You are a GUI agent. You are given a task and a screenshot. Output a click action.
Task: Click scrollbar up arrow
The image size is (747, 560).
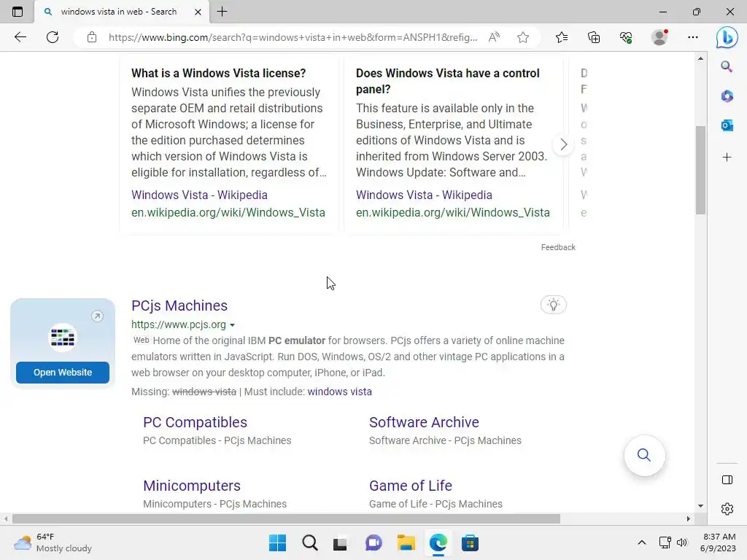[700, 58]
